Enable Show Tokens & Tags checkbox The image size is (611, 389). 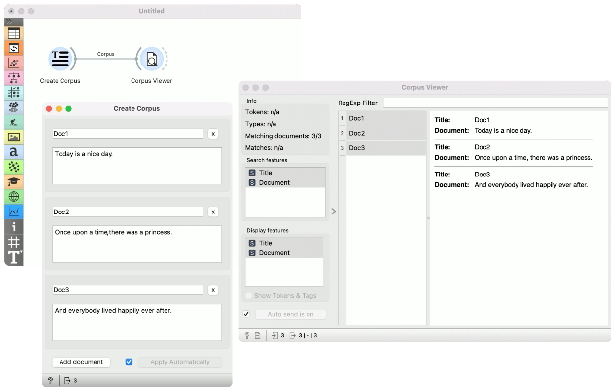(249, 295)
